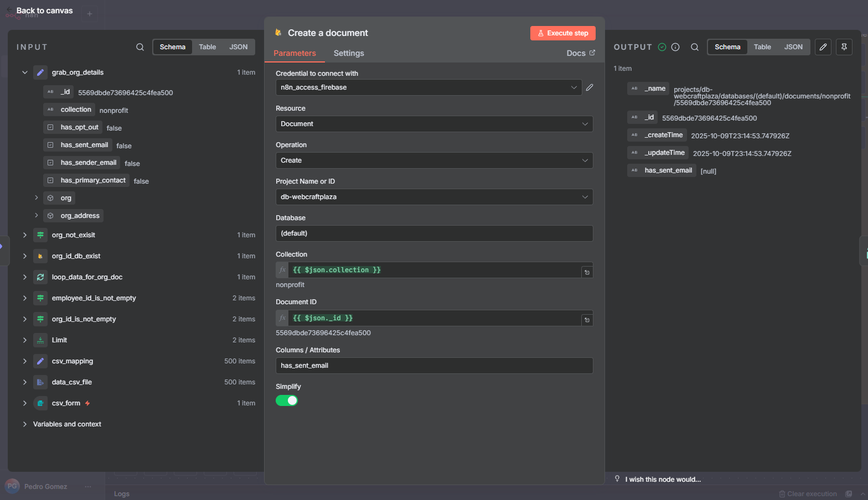Expand the org_address object
Screen dimensions: 868x500
click(x=37, y=215)
